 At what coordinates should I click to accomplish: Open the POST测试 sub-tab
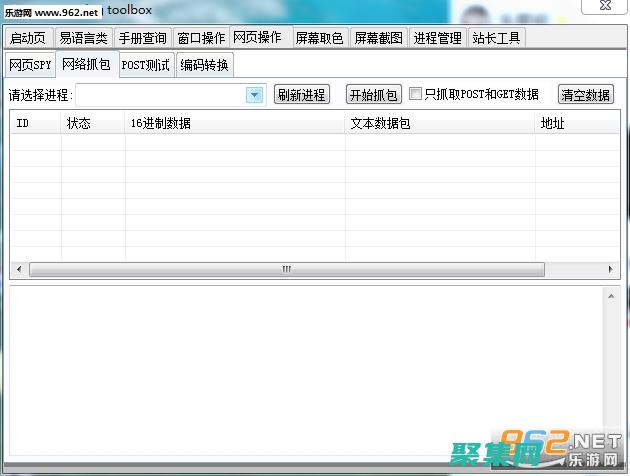[x=145, y=65]
